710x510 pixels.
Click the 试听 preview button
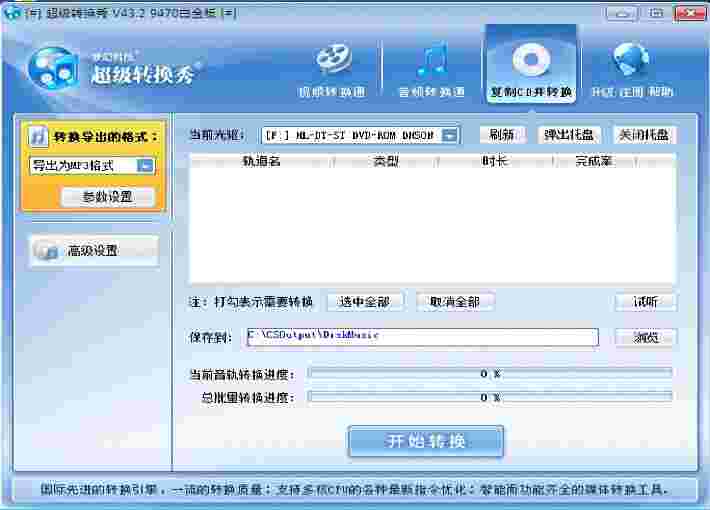pos(645,302)
